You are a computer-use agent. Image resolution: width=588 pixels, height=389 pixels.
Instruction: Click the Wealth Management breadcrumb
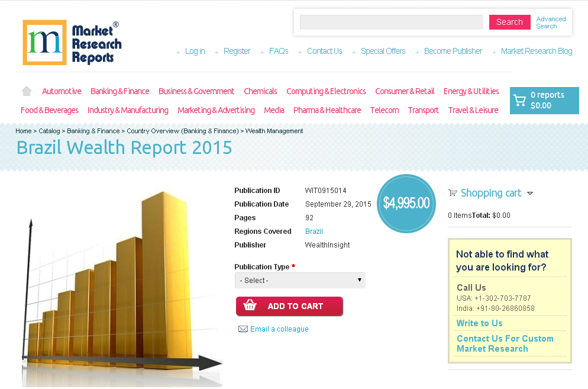274,131
